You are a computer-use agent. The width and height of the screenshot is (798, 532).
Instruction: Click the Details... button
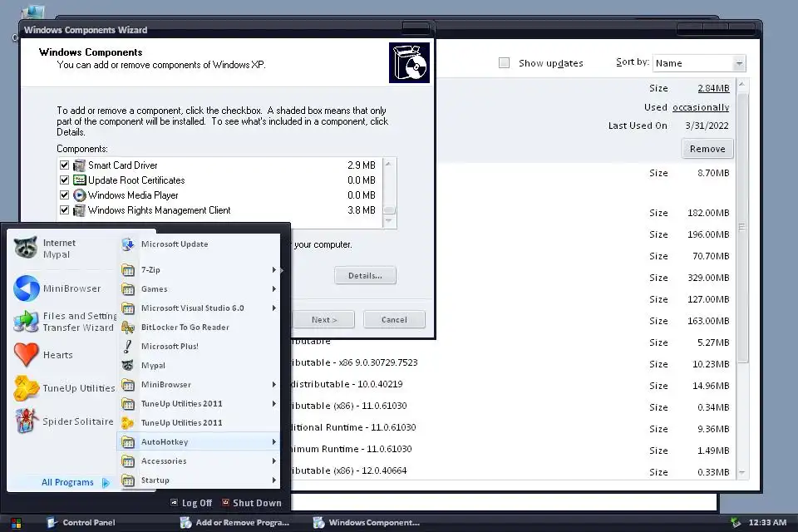[x=365, y=275]
